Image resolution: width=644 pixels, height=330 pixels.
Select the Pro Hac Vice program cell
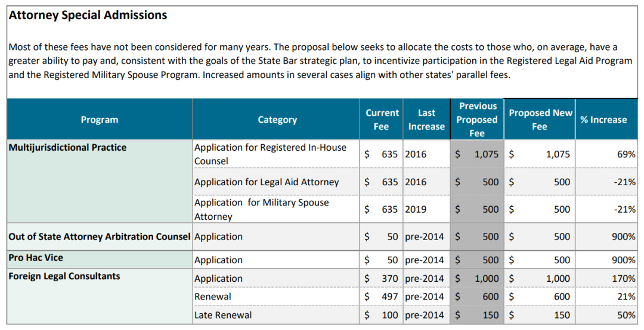click(x=36, y=258)
